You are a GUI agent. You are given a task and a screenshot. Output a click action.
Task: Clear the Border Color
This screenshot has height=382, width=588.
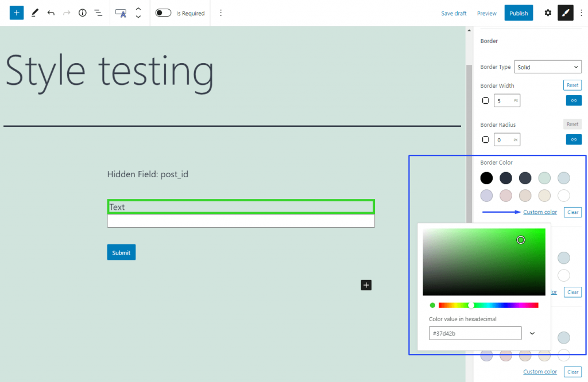pos(572,212)
